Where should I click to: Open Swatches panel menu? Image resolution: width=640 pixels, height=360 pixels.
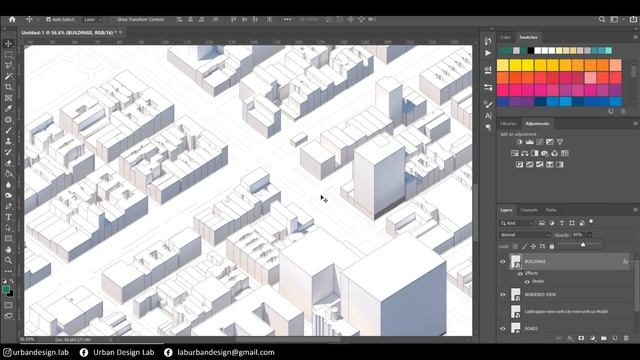pyautogui.click(x=635, y=37)
